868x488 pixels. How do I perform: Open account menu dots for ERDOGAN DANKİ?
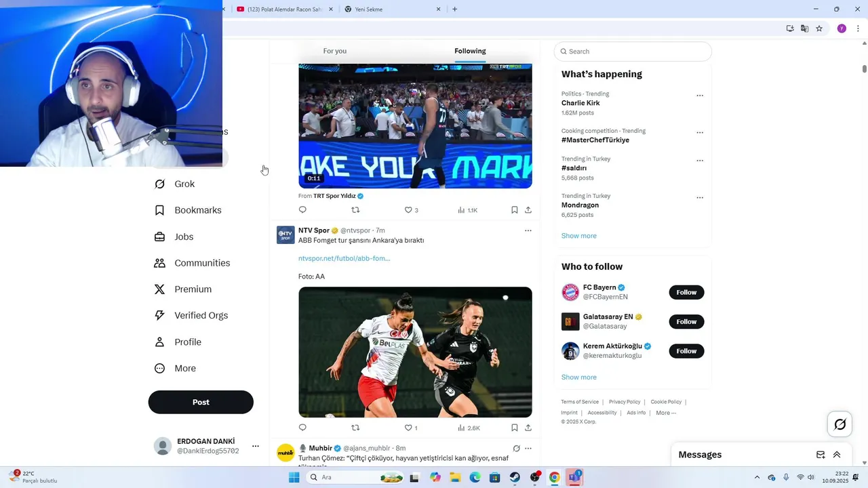256,446
